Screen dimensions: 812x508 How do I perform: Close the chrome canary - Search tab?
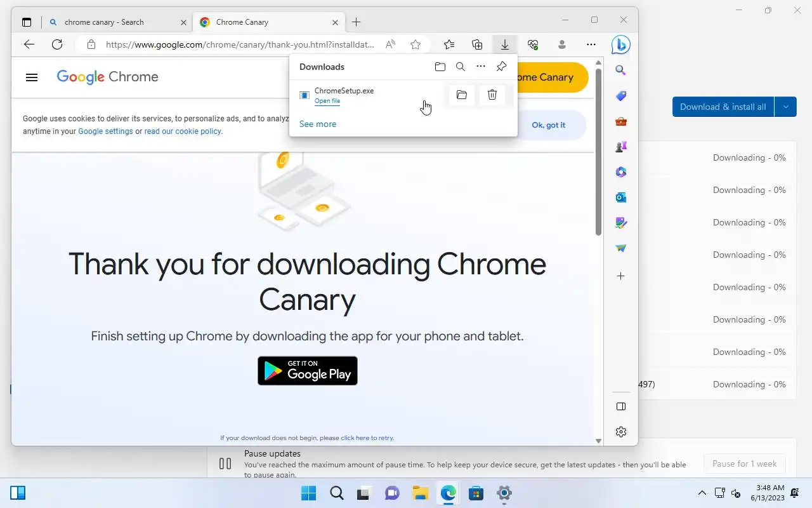point(183,22)
